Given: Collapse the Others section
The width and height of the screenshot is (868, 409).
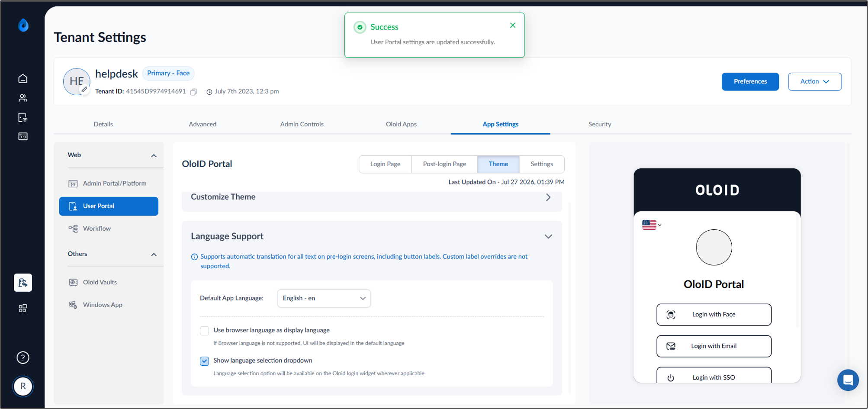Looking at the screenshot, I should 154,254.
